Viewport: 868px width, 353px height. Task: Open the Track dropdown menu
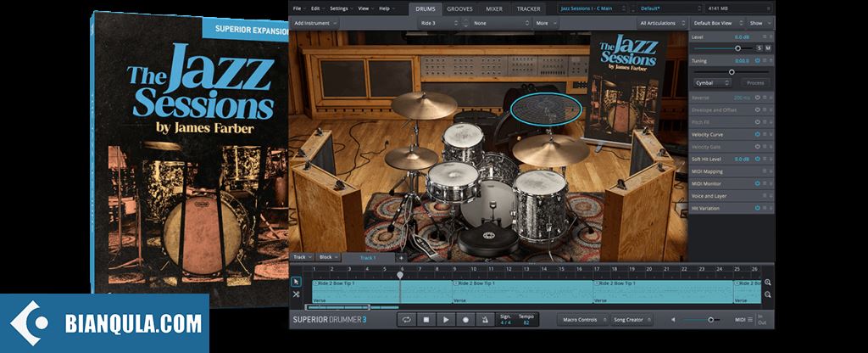tap(303, 258)
